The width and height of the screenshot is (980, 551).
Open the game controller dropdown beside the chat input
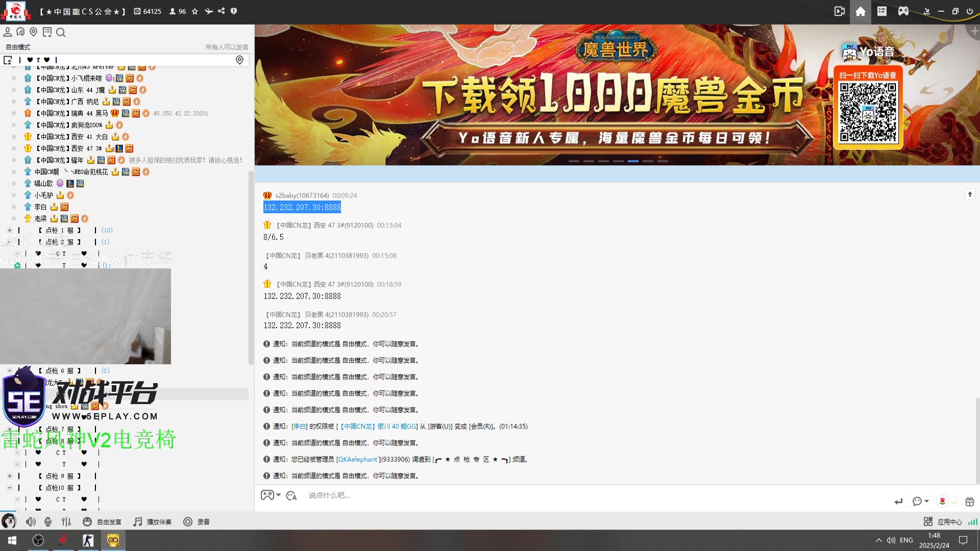[271, 495]
